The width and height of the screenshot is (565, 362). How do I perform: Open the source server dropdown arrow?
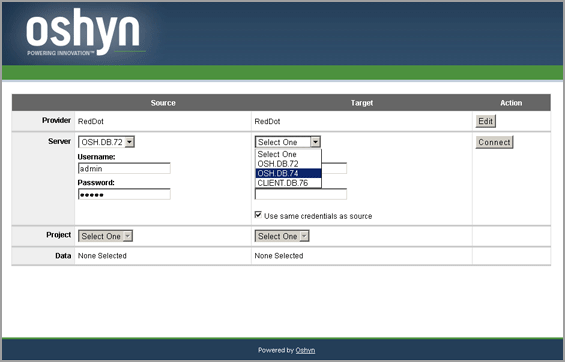click(x=129, y=142)
